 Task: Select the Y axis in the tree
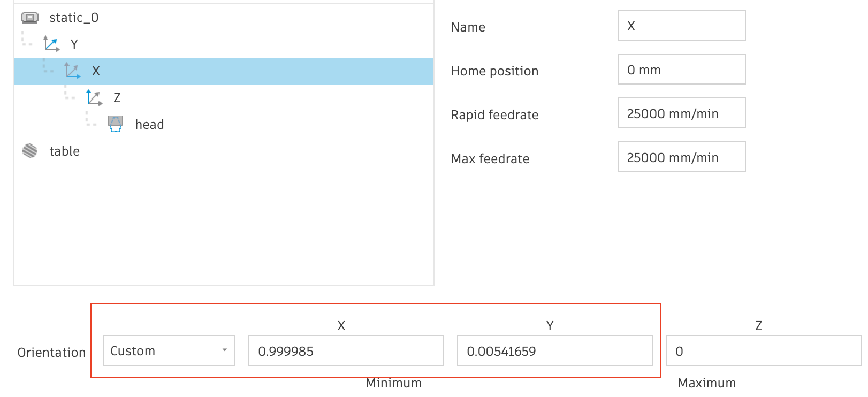coord(74,44)
